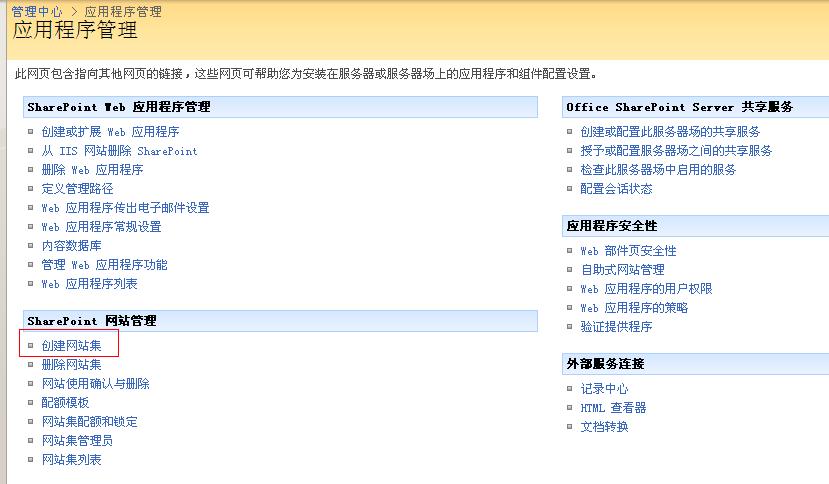
Task: Open 网站集配额和锁定 link
Action: point(89,422)
